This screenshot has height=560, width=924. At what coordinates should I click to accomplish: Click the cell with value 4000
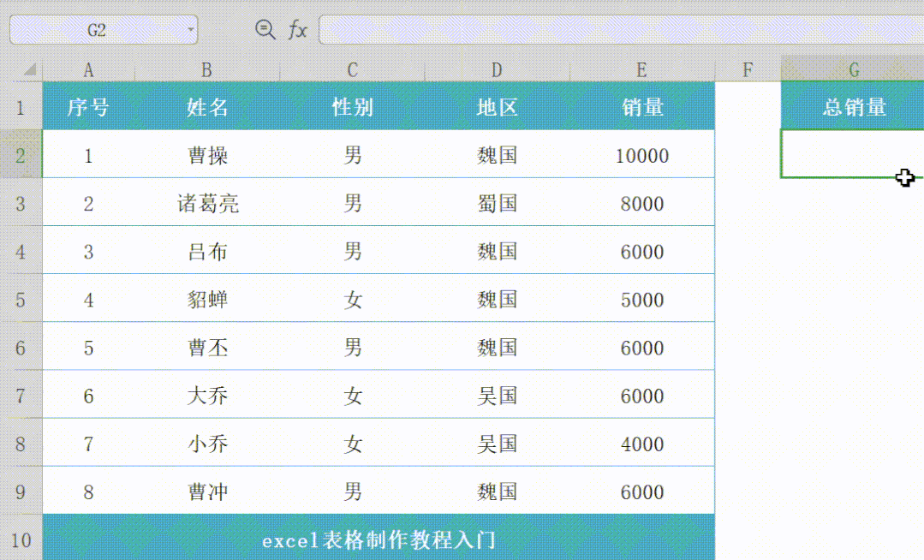pyautogui.click(x=642, y=443)
